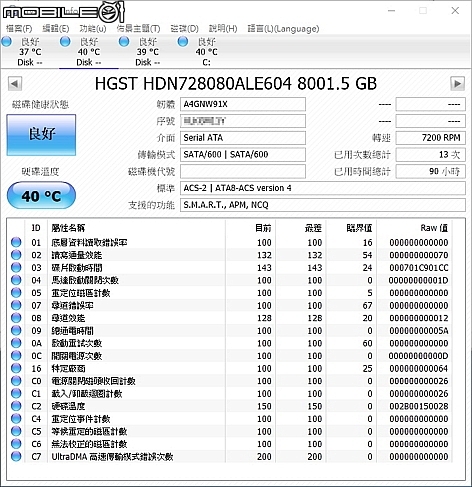This screenshot has height=487, width=472.
Task: Click status dot for attribute 02
Action: point(16,255)
